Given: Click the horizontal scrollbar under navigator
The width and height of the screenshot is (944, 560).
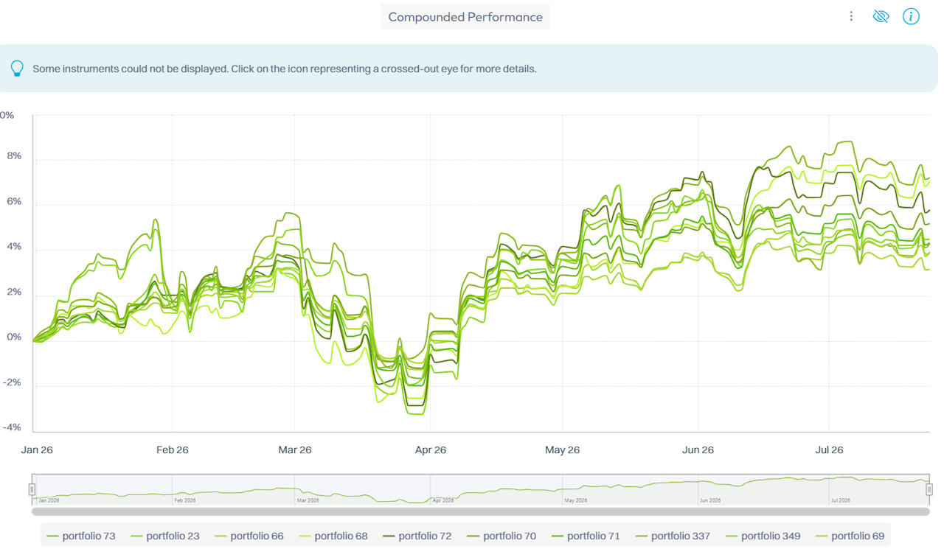Looking at the screenshot, I should coord(481,511).
